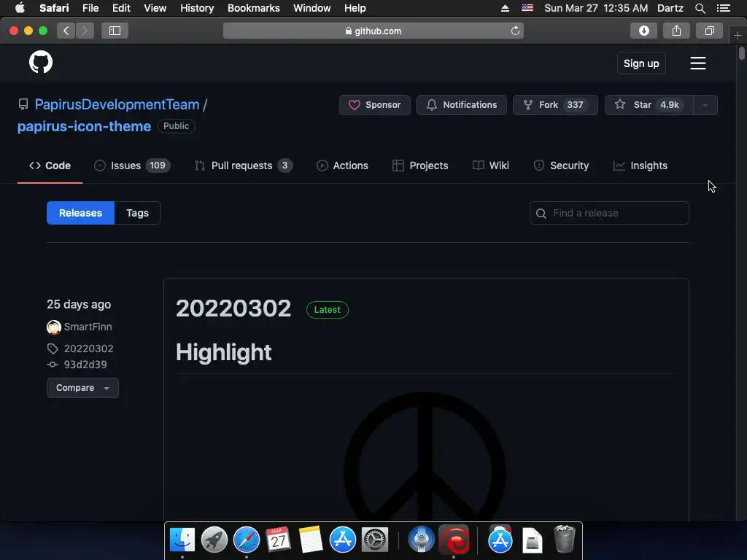The image size is (747, 560).
Task: Go back with Safari's back arrow
Action: click(x=66, y=31)
